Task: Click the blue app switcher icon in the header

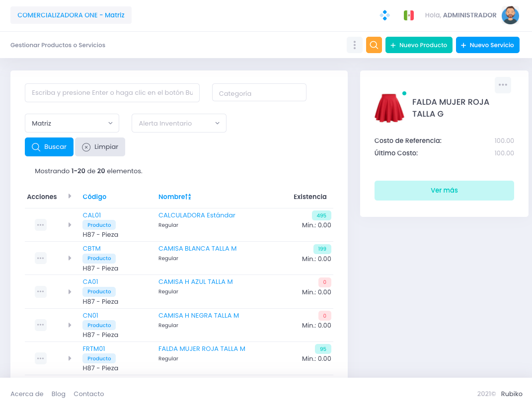Action: coord(384,15)
